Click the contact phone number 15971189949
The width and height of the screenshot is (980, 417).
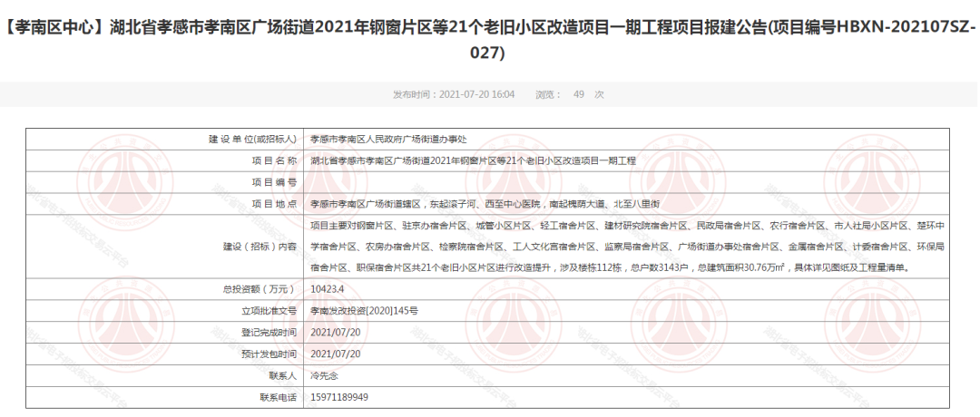click(x=338, y=397)
